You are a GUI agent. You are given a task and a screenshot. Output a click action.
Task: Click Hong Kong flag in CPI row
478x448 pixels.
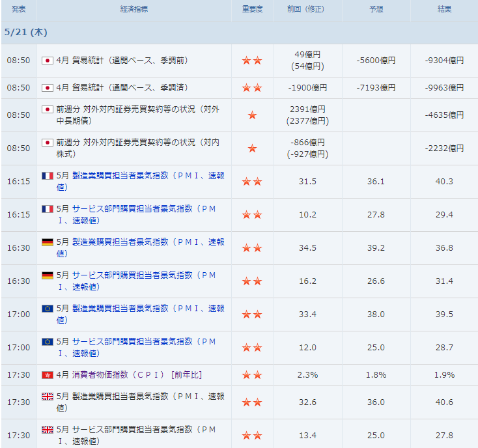click(x=48, y=375)
